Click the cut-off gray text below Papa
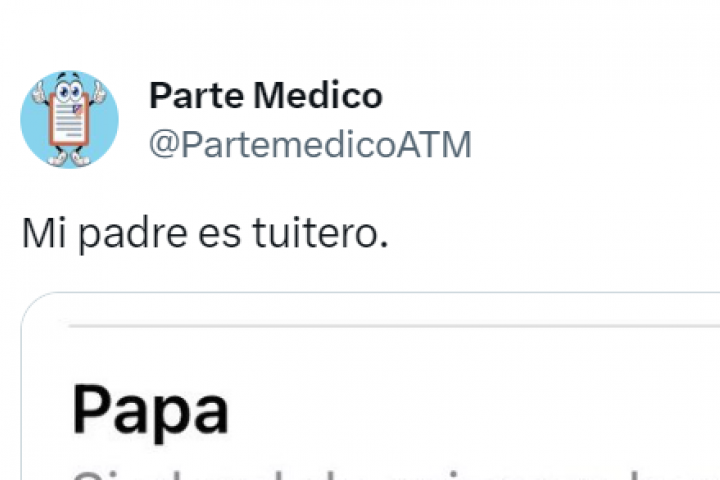 pyautogui.click(x=395, y=474)
